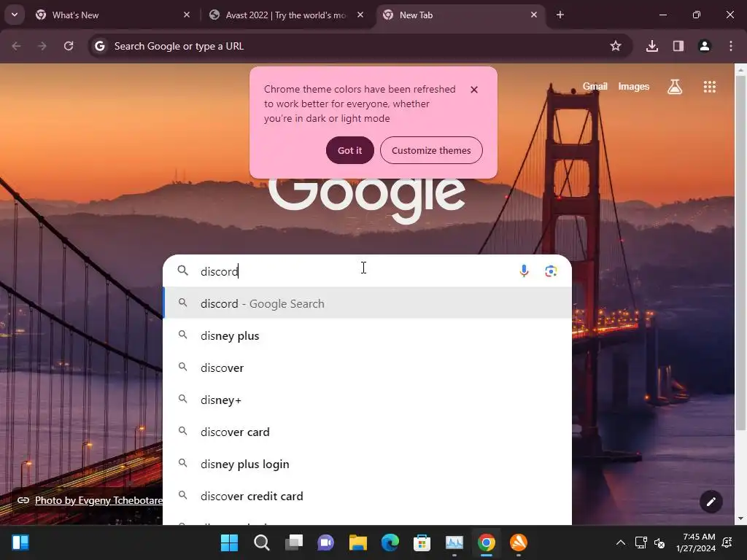Viewport: 747px width, 560px height.
Task: Open the notifications bell icon in tray
Action: pos(727,542)
